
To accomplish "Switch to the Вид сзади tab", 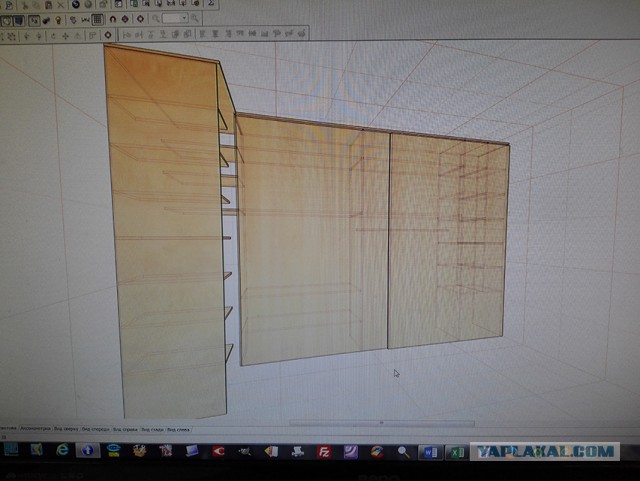I will pyautogui.click(x=153, y=430).
